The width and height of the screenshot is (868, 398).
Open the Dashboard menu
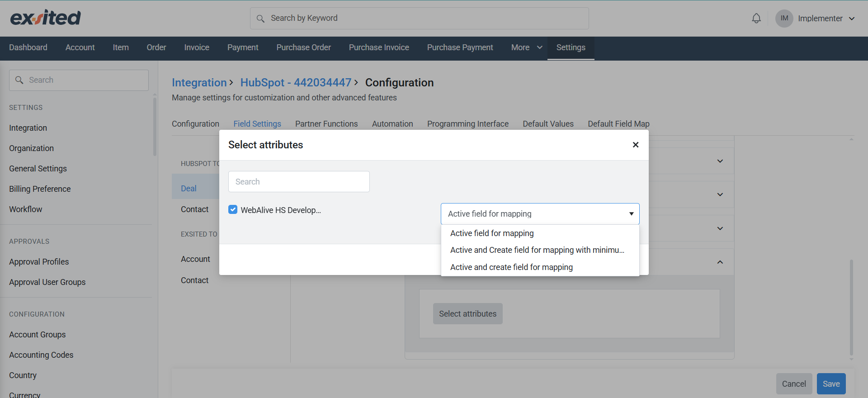click(28, 47)
